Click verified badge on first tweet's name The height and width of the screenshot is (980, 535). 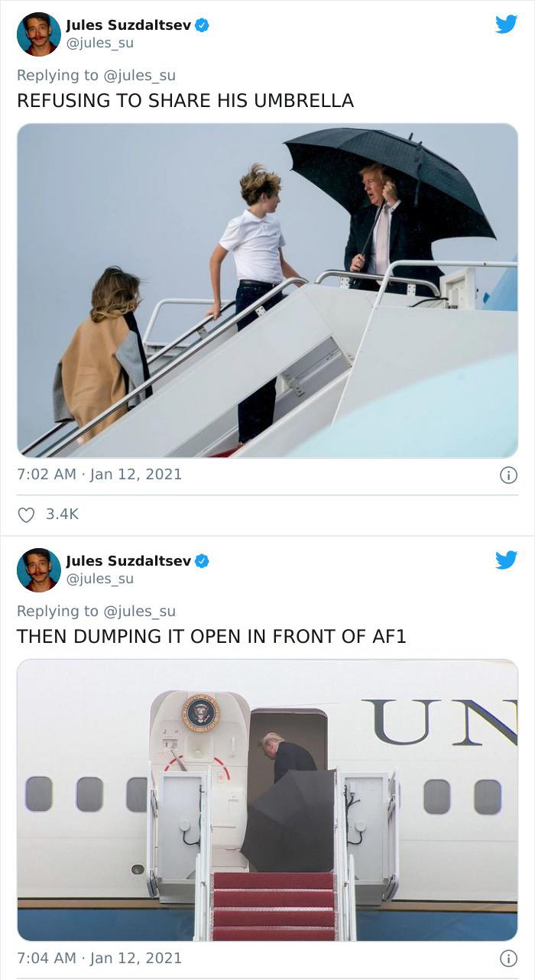202,25
